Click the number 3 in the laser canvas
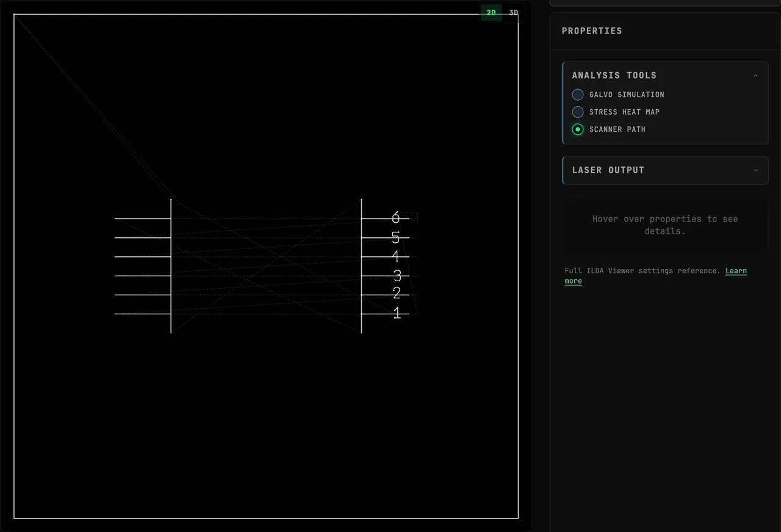The width and height of the screenshot is (781, 532). (x=397, y=276)
